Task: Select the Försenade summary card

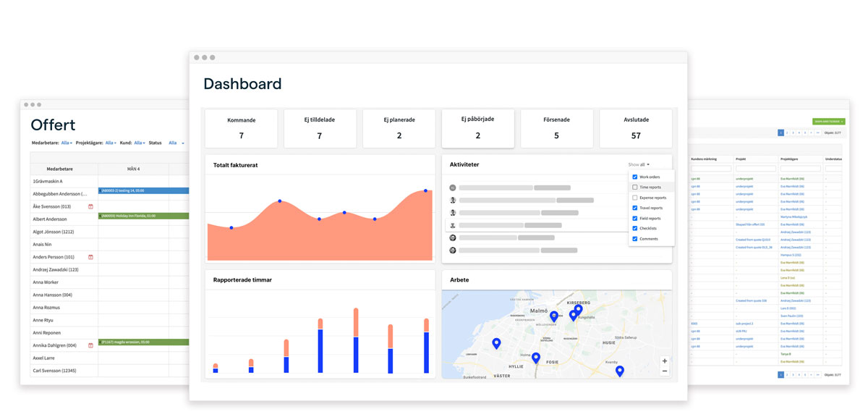Action: 556,128
